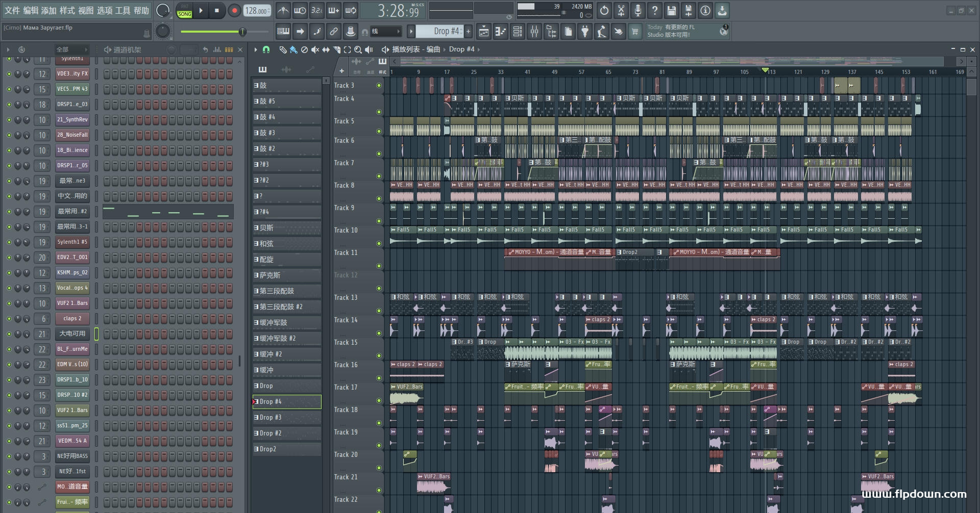Open the 全部 channel filter dropdown

pyautogui.click(x=71, y=49)
